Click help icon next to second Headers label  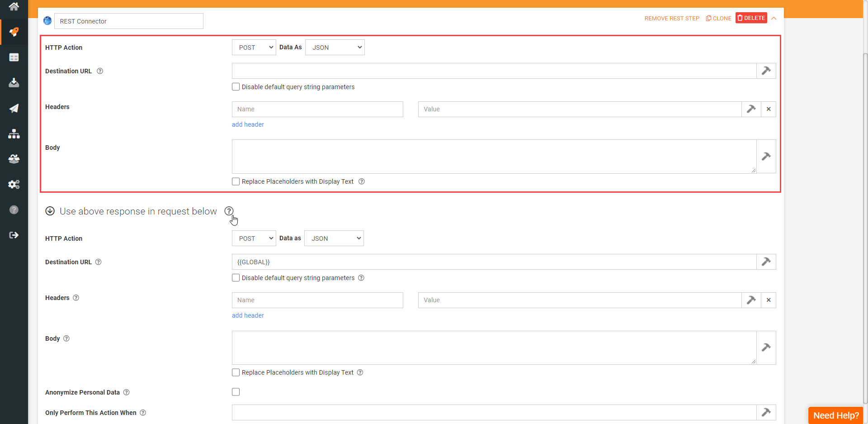76,298
